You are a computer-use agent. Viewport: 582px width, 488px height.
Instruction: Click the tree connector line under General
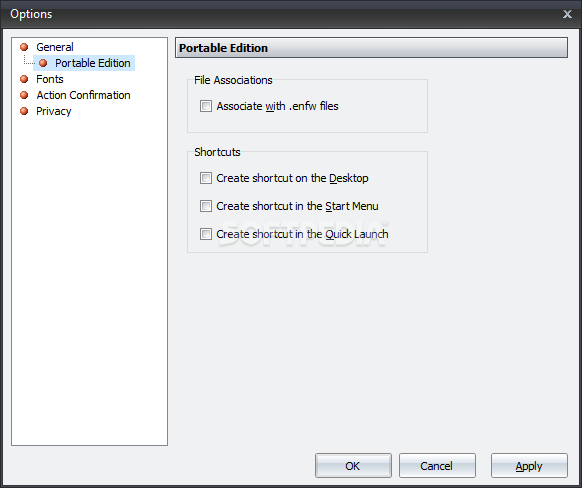point(29,60)
